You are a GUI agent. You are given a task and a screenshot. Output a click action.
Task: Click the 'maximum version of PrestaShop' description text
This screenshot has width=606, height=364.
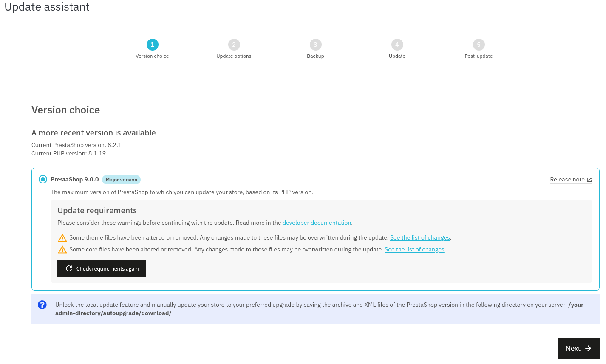[182, 192]
